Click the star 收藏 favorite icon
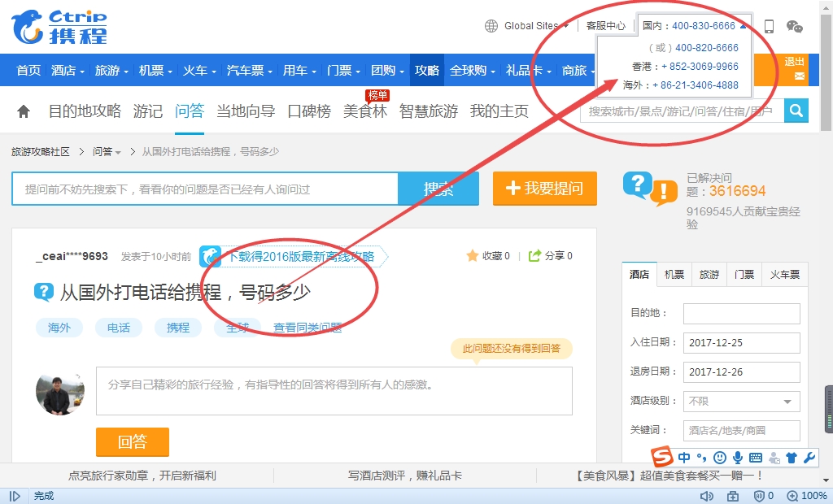This screenshot has height=504, width=833. click(x=472, y=256)
